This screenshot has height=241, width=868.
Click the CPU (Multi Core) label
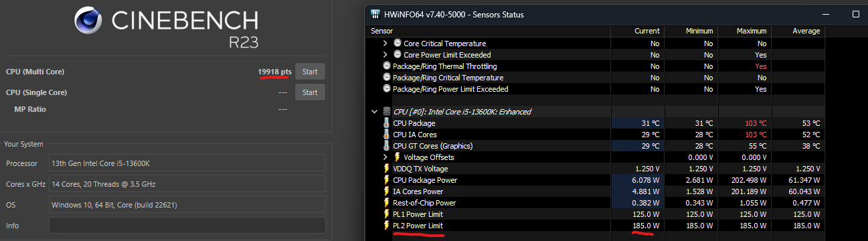click(35, 72)
